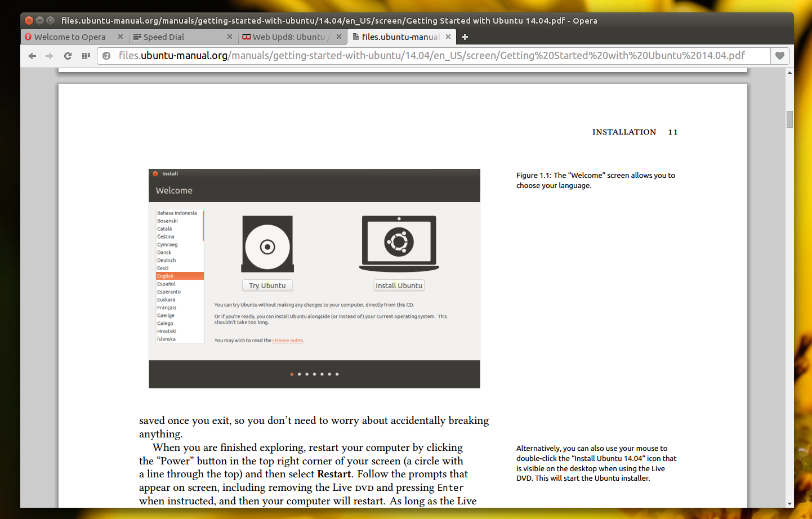Click the forward navigation arrow
This screenshot has height=519, width=812.
click(x=50, y=56)
